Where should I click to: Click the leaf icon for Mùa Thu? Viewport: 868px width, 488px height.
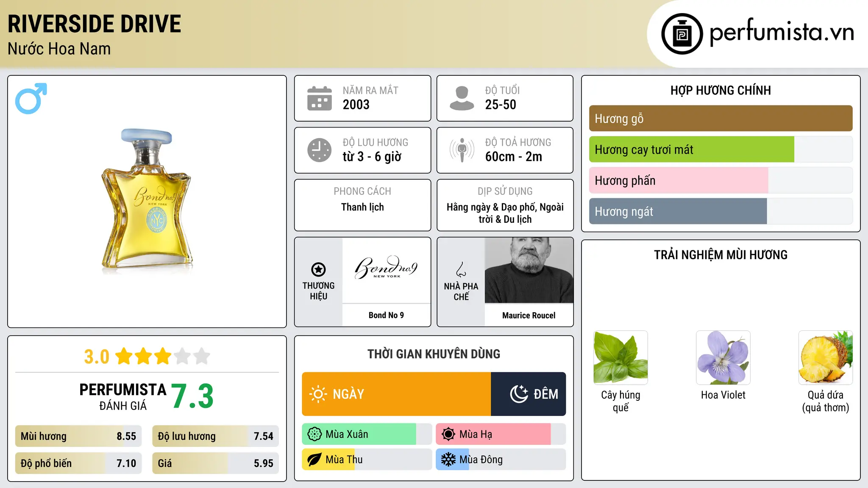click(314, 460)
